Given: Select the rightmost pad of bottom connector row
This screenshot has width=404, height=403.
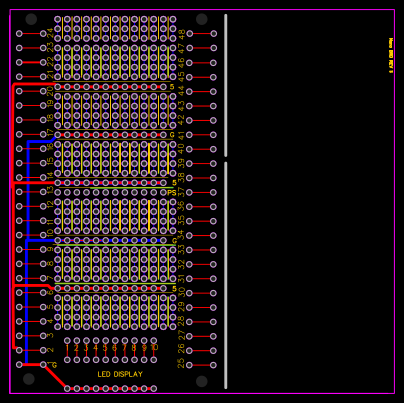Looking at the screenshot, I should 154,389.
